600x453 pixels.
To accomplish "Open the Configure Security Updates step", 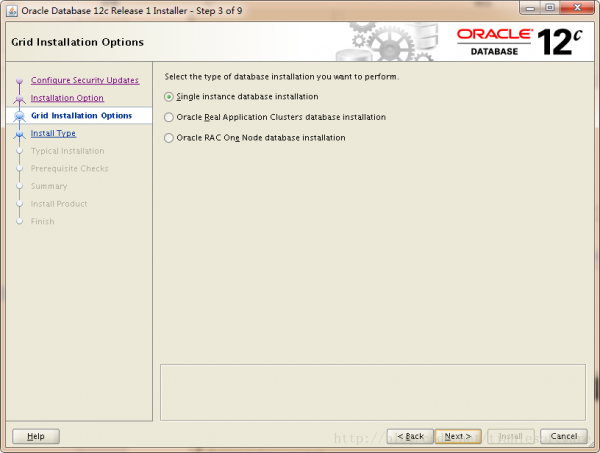I will (85, 80).
